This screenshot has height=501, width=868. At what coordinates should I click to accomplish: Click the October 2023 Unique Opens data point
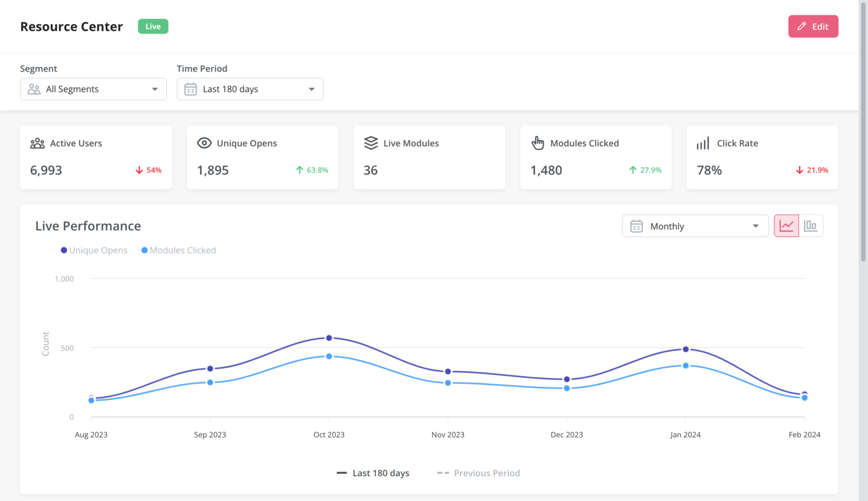click(329, 337)
